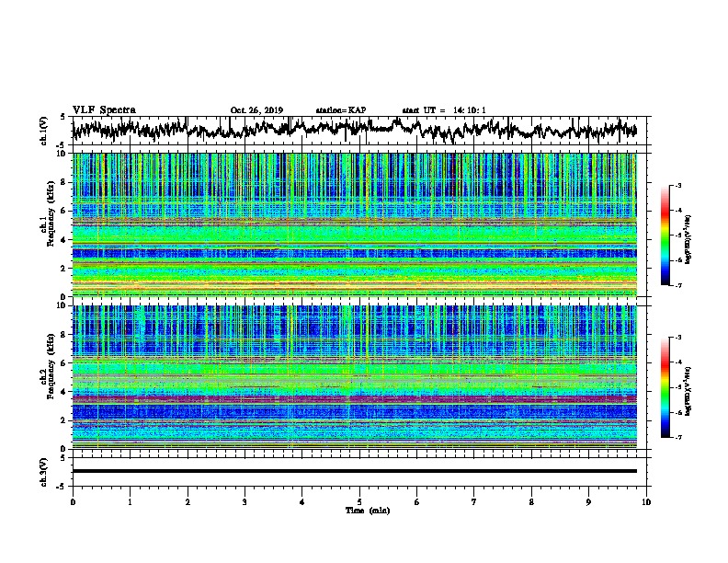The height and width of the screenshot is (563, 728).
Task: Click the ch.2 color scale log(PSD) label
Action: pos(688,391)
